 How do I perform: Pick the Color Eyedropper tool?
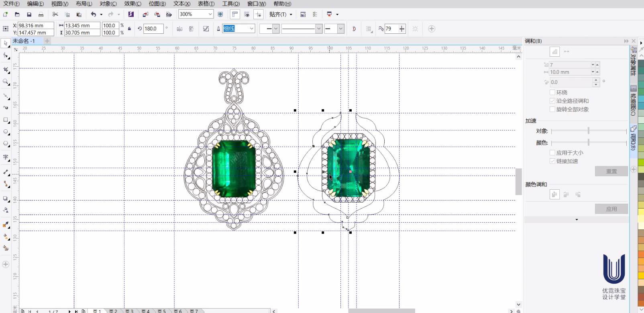click(6, 225)
